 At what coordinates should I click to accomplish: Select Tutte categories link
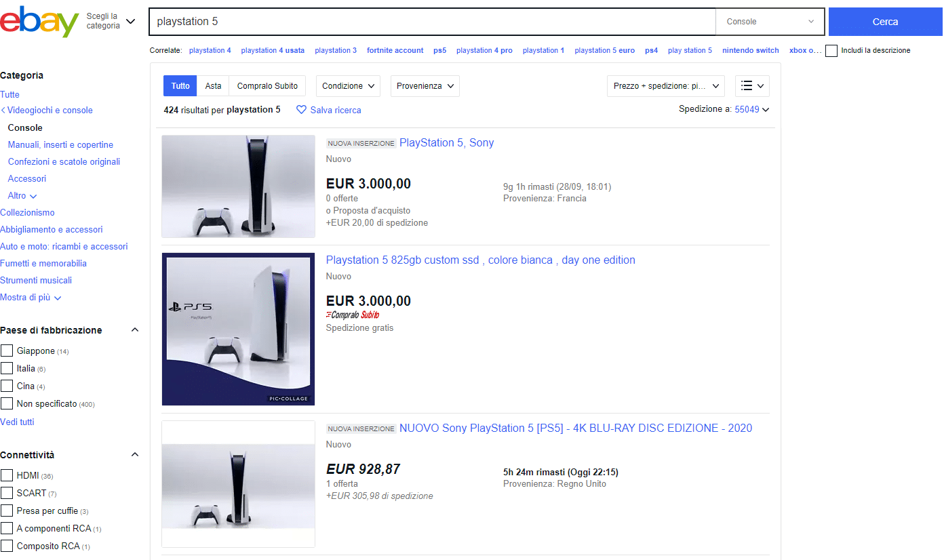pyautogui.click(x=9, y=95)
